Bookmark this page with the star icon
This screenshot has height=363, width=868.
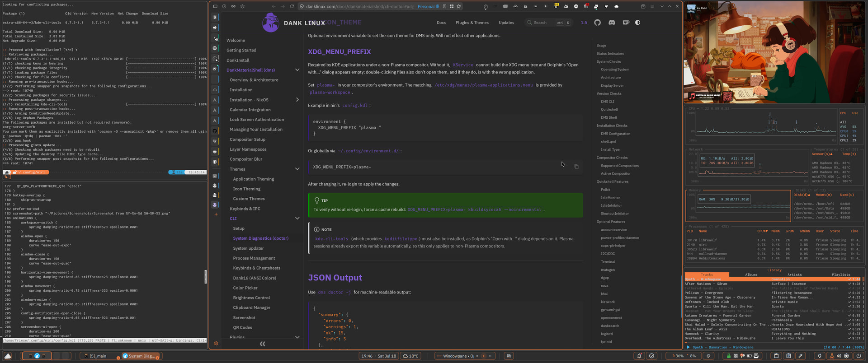point(459,6)
